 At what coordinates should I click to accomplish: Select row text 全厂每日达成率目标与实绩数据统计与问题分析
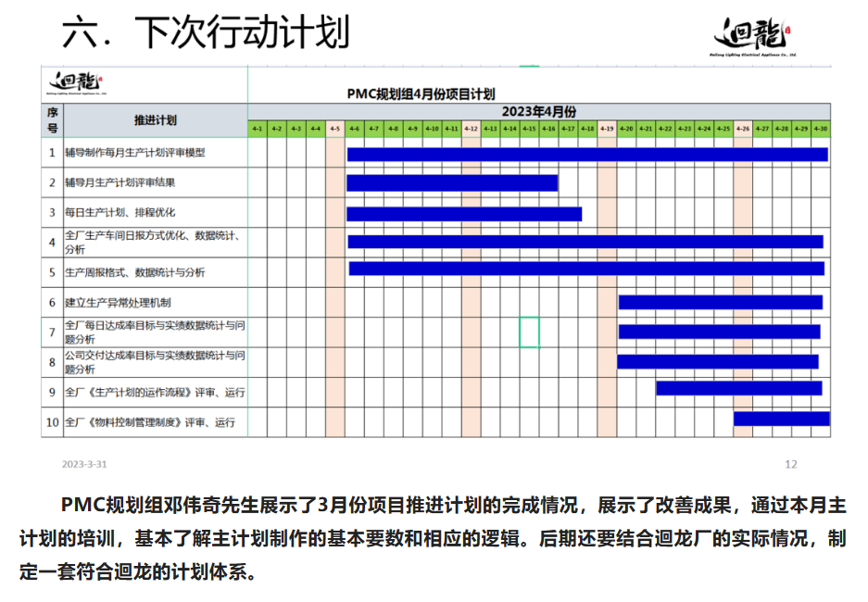point(155,332)
